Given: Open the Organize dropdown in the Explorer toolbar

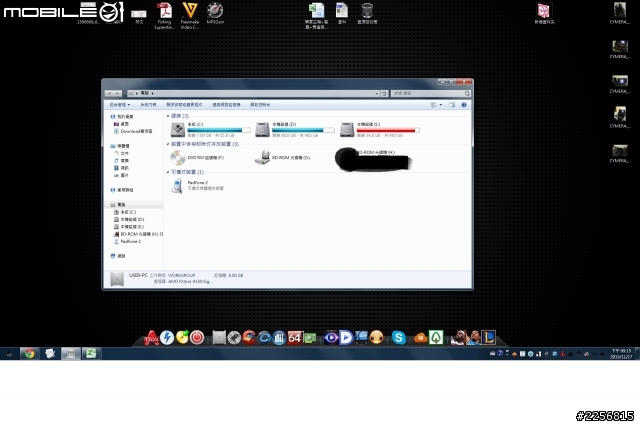Looking at the screenshot, I should coord(120,105).
